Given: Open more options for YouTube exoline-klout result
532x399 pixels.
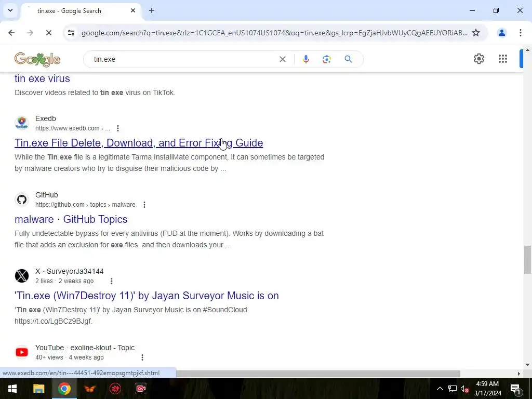Looking at the screenshot, I should tap(142, 357).
